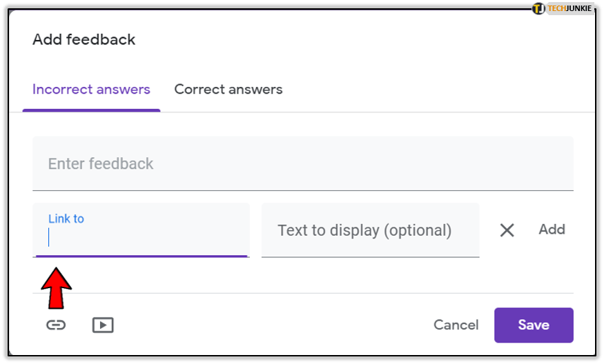Click the insert link chain icon
Image resolution: width=604 pixels, height=364 pixels.
click(x=56, y=325)
